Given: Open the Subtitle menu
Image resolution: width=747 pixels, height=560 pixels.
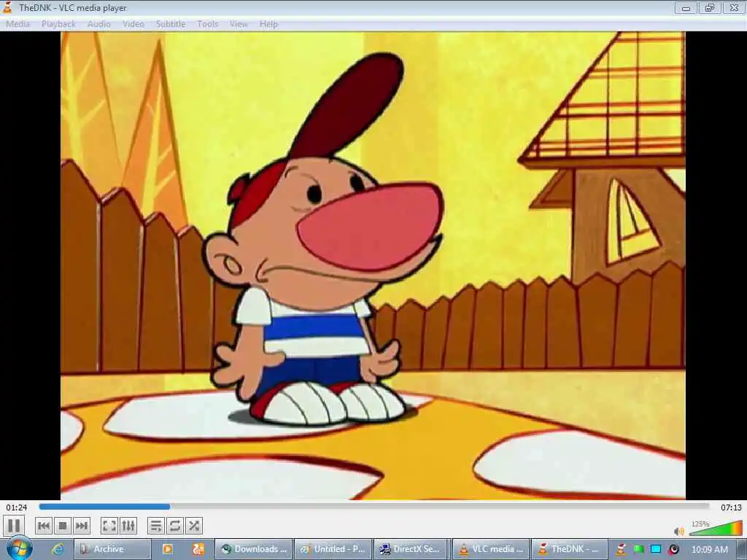Looking at the screenshot, I should pyautogui.click(x=171, y=24).
